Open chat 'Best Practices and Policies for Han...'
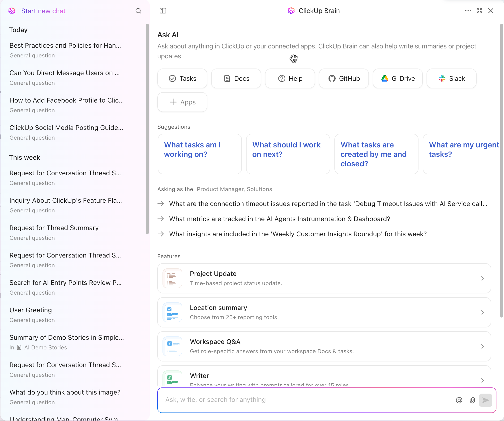The height and width of the screenshot is (421, 504). 67,50
